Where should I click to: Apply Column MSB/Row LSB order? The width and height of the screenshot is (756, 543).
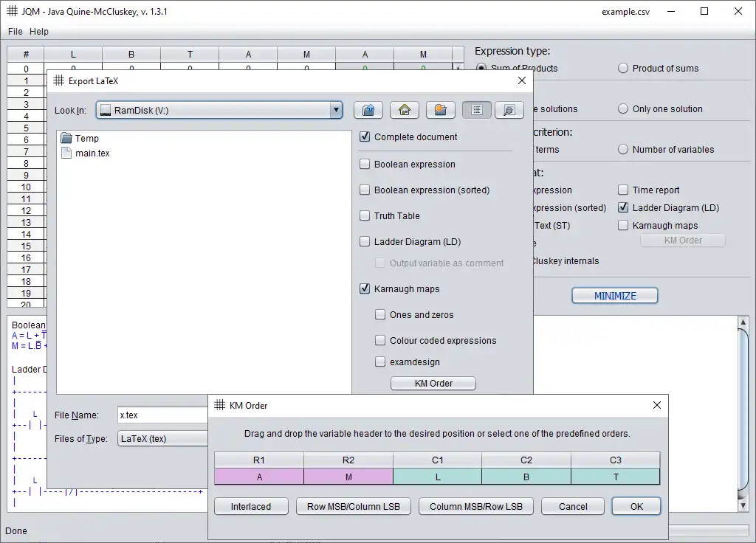coord(476,506)
